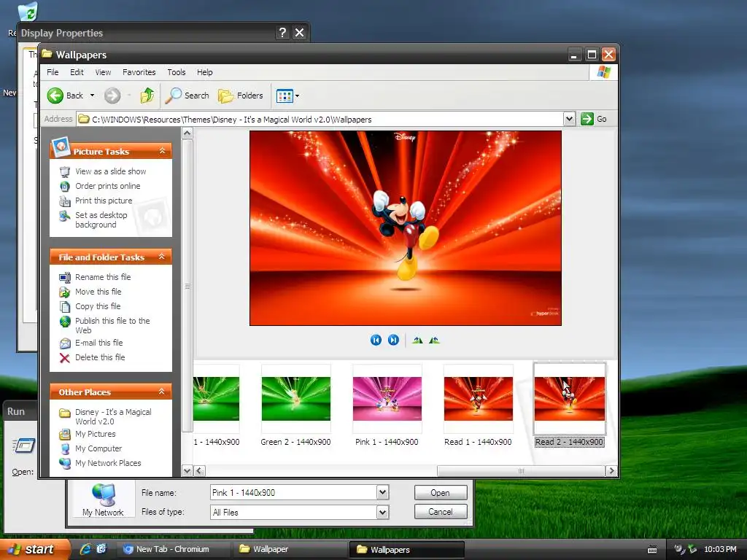Viewport: 747px width, 560px height.
Task: Open the Views icon in toolbar
Action: click(x=285, y=96)
